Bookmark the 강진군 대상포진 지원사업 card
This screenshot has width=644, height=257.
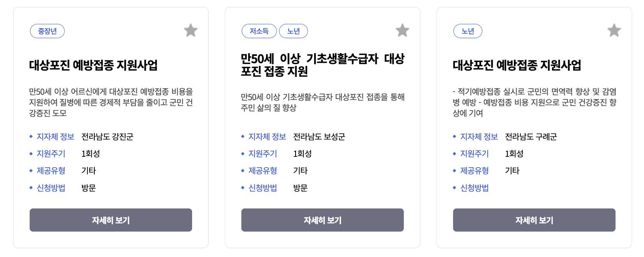(191, 30)
